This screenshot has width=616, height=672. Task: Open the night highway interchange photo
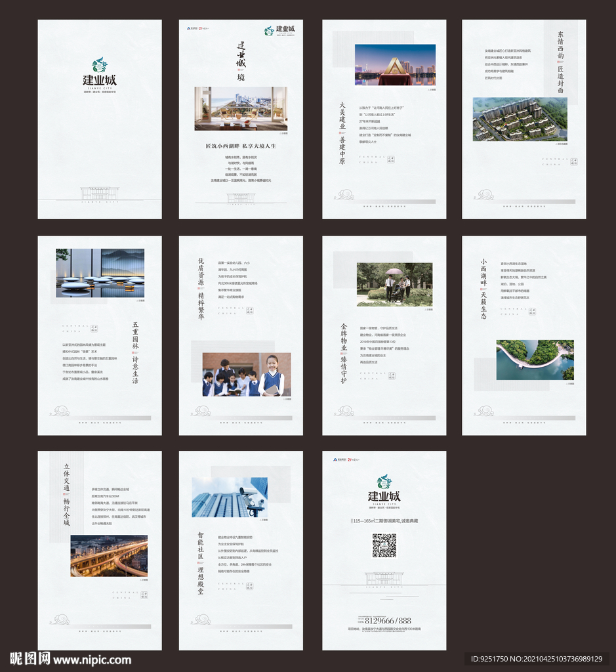pos(109,555)
